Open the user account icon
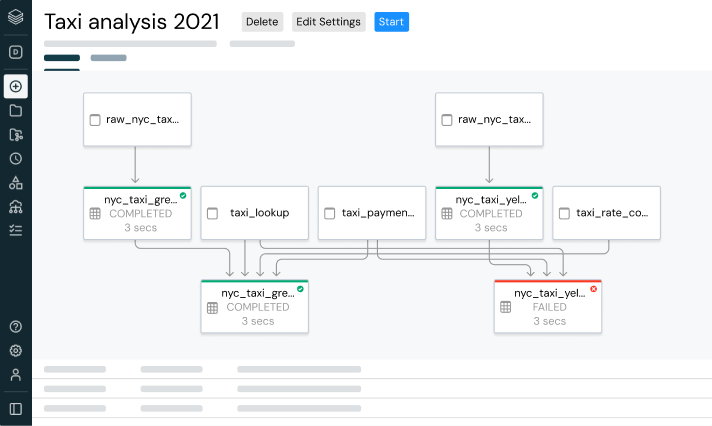 [15, 375]
